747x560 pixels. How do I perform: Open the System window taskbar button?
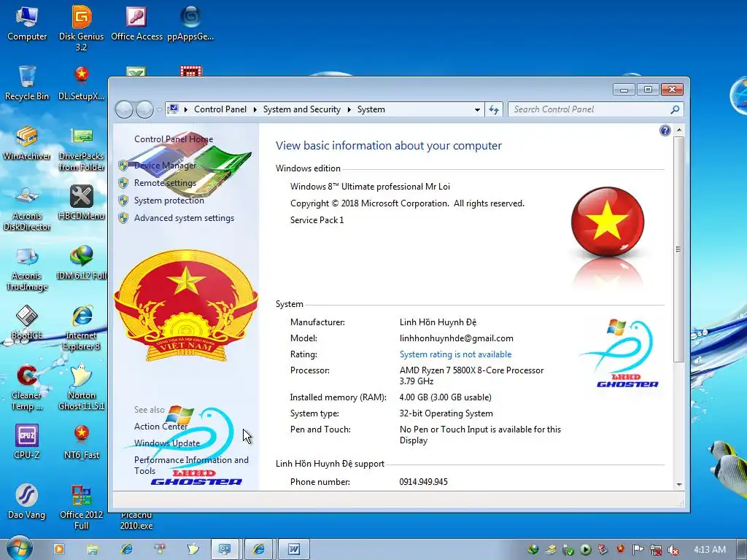click(225, 550)
